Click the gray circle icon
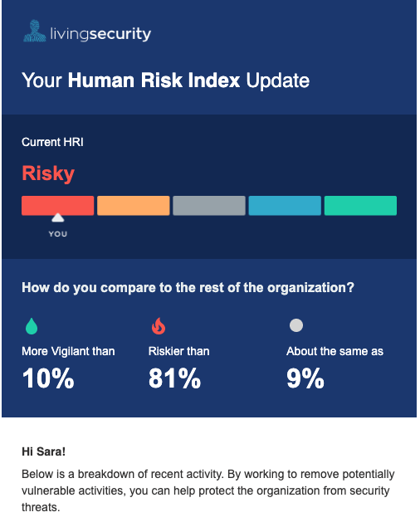Image resolution: width=420 pixels, height=522 pixels. [x=296, y=325]
